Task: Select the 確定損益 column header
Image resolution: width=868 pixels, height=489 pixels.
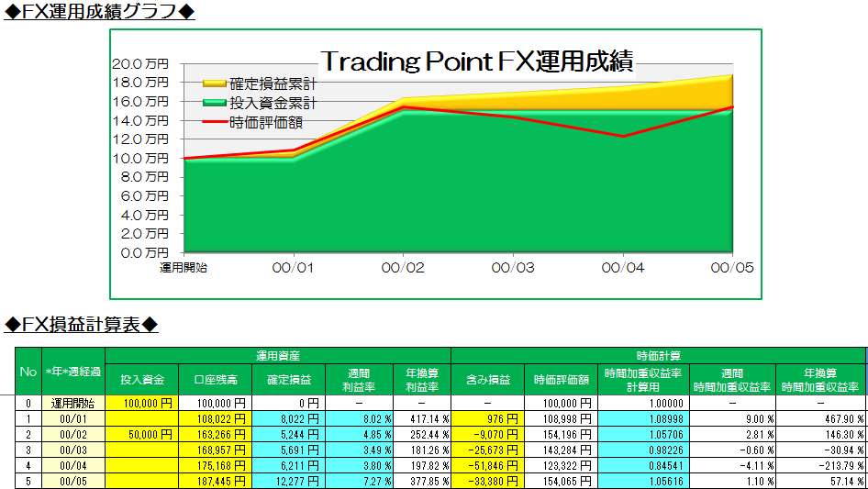Action: 288,379
